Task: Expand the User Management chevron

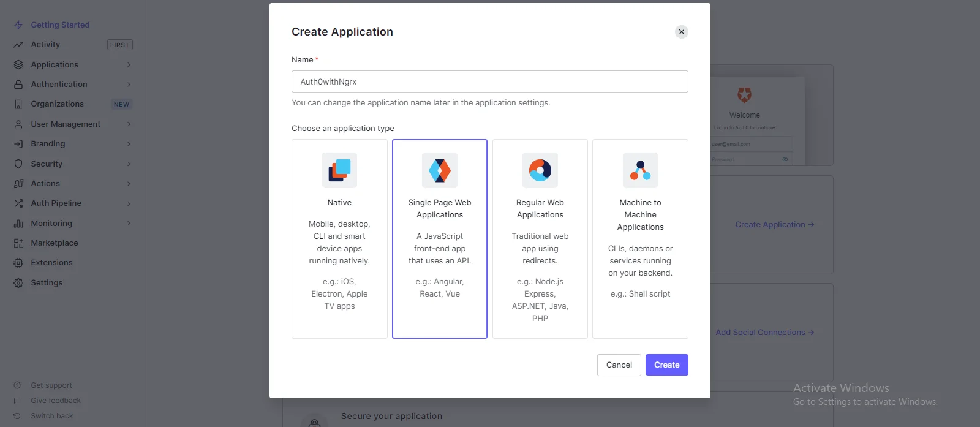Action: pyautogui.click(x=129, y=124)
